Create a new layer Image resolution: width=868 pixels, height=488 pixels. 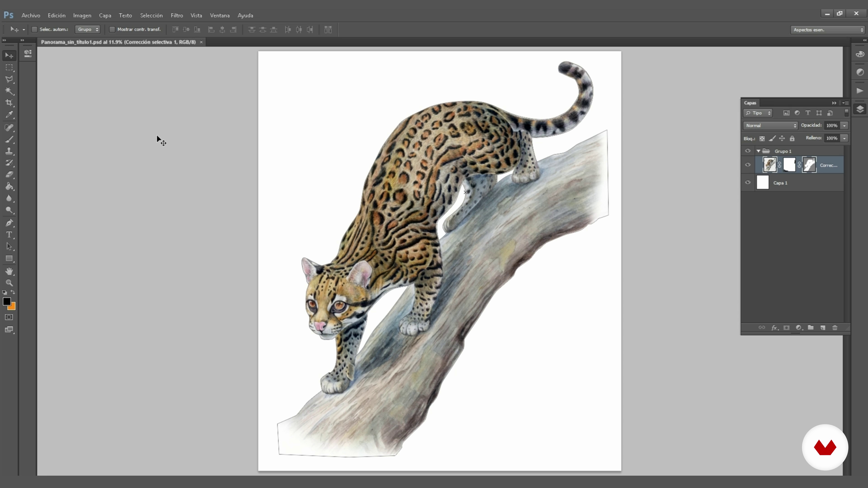pyautogui.click(x=823, y=328)
